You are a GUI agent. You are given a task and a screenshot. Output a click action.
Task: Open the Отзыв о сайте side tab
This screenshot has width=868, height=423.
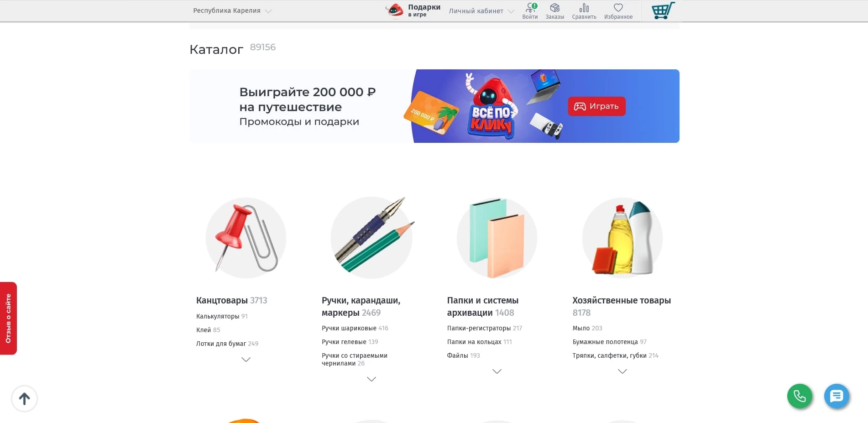pos(9,318)
